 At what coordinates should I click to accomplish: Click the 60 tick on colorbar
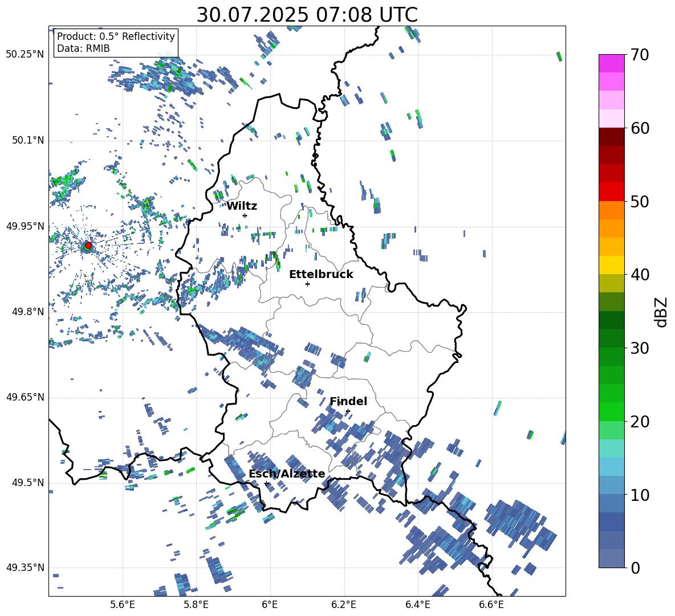[x=640, y=128]
